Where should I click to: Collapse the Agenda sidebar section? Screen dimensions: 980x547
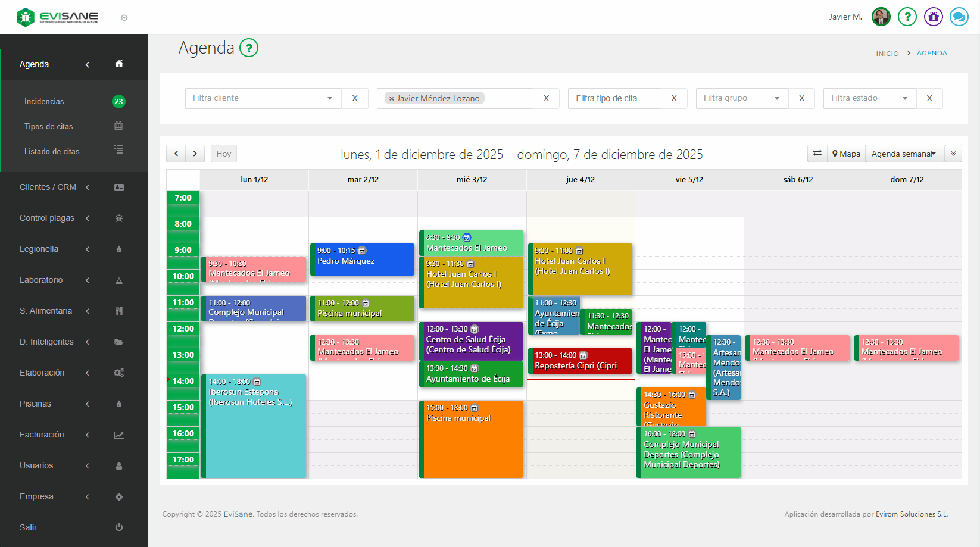[x=87, y=64]
